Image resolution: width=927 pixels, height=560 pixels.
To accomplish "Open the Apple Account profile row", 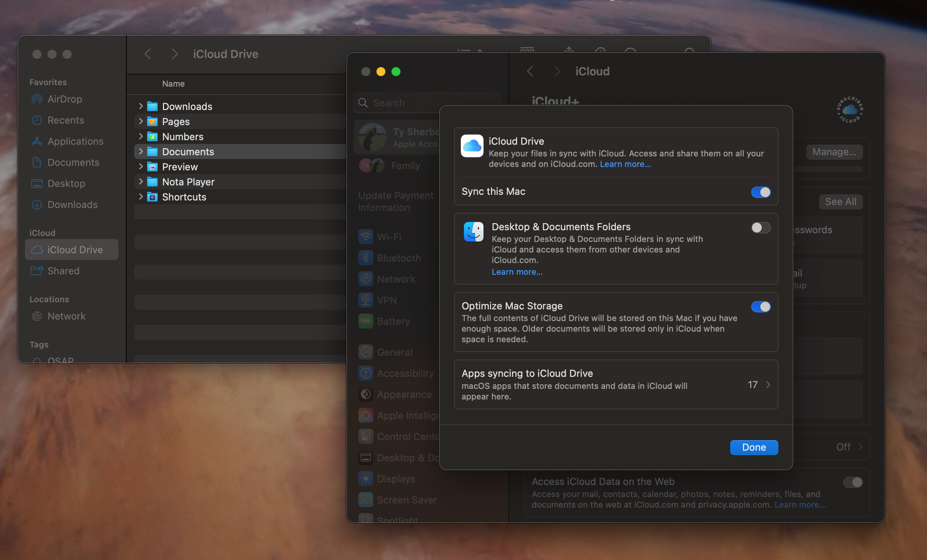I will (x=397, y=137).
